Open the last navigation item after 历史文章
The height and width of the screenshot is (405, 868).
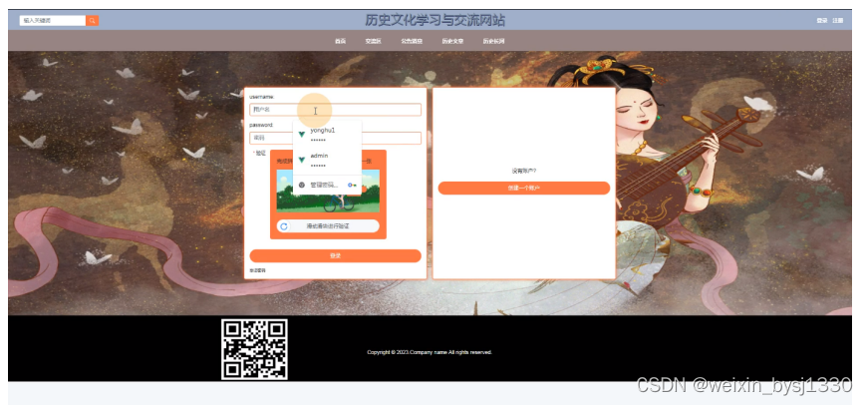(493, 41)
